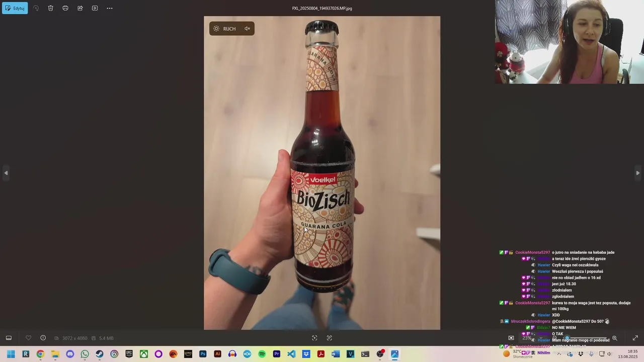The image size is (644, 362).
Task: Open Microsoft Word from taskbar
Action: [336, 354]
